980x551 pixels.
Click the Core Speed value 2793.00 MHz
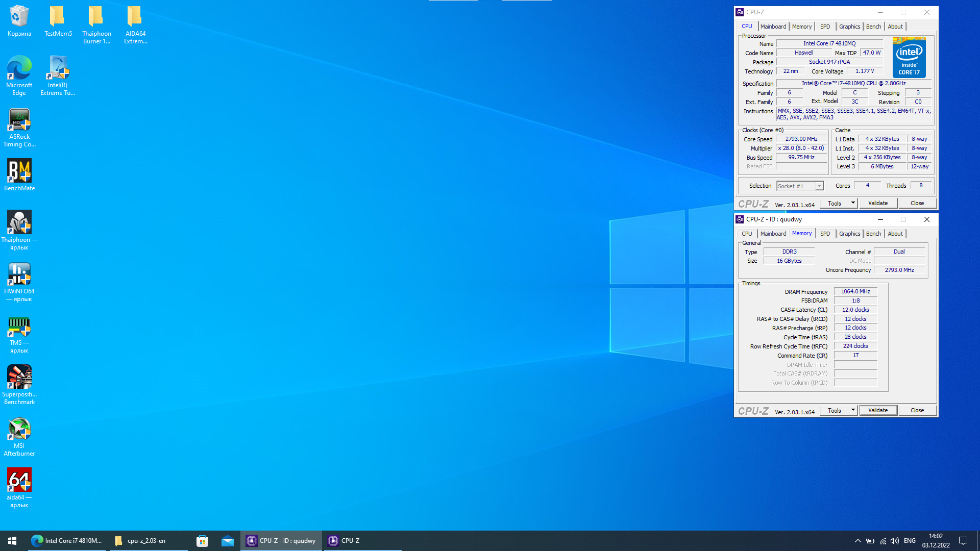801,139
